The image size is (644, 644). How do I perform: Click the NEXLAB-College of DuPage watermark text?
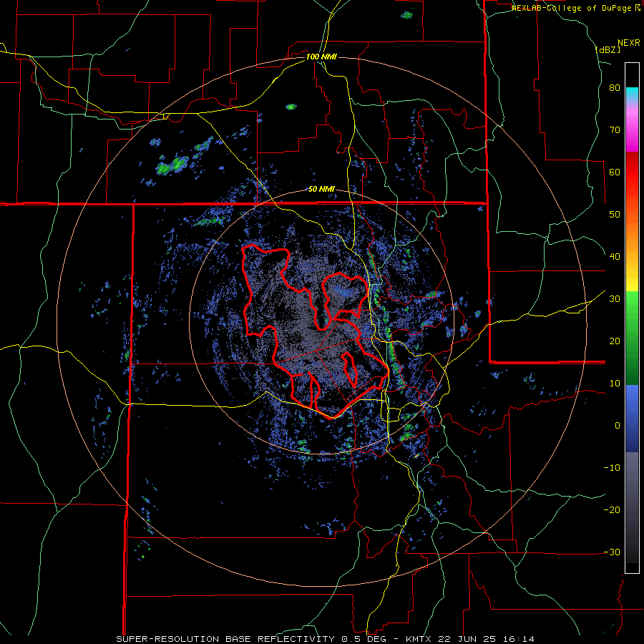(x=572, y=8)
